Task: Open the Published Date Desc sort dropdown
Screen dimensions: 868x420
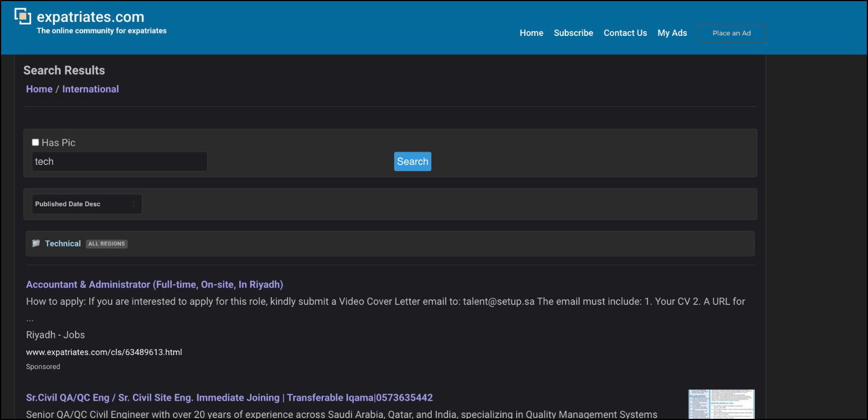Action: point(87,204)
